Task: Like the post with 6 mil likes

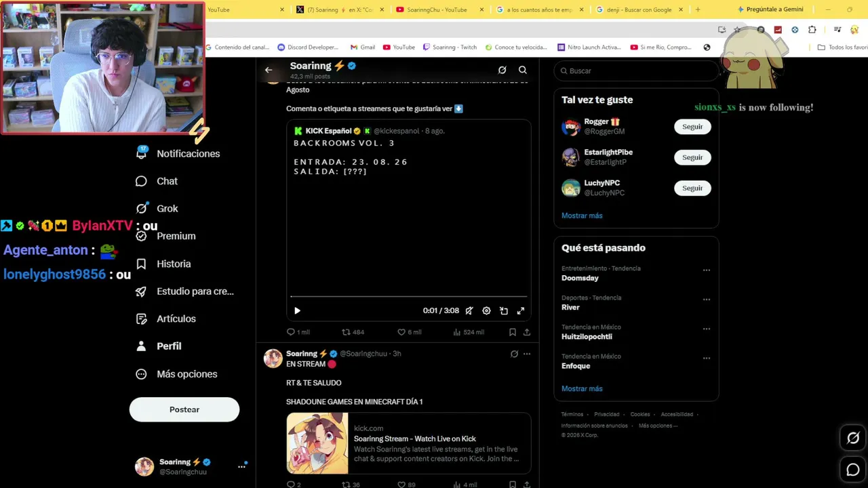Action: (x=410, y=332)
